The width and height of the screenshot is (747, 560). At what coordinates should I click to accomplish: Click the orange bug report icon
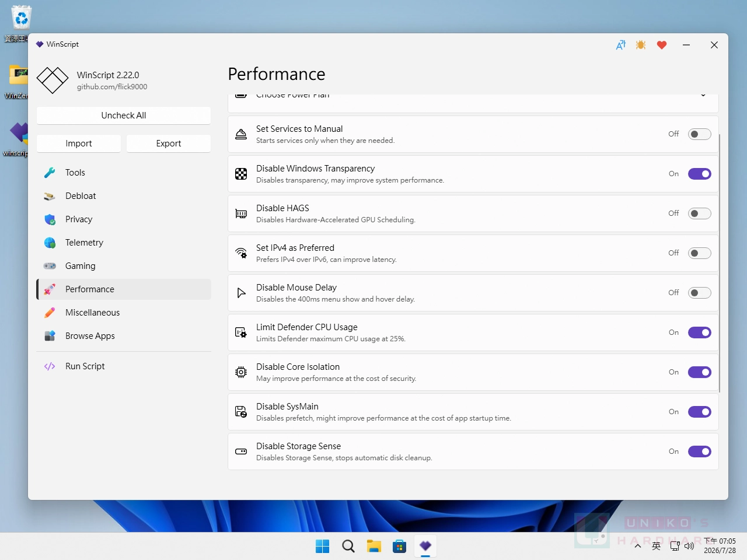[x=641, y=45]
